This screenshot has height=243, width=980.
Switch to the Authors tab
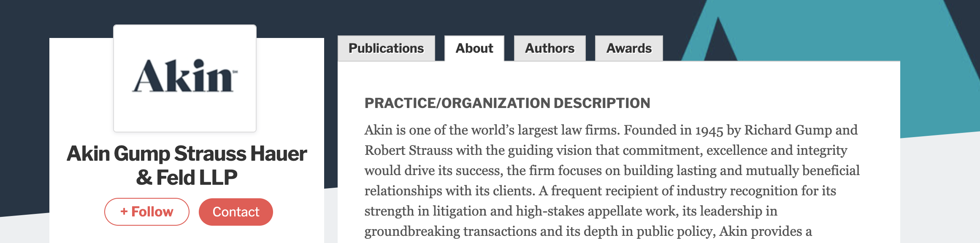pyautogui.click(x=550, y=49)
